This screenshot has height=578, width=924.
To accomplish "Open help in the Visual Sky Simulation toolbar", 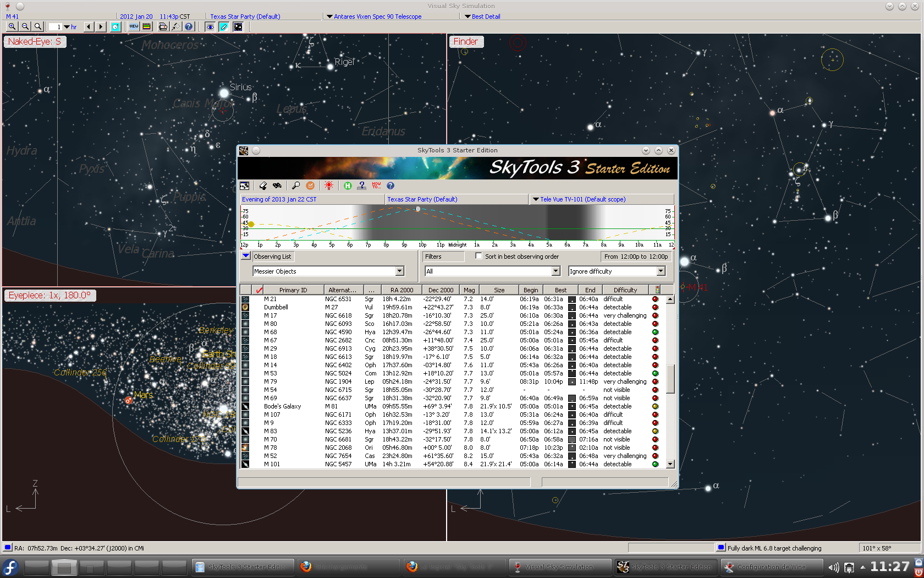I will pos(189,26).
